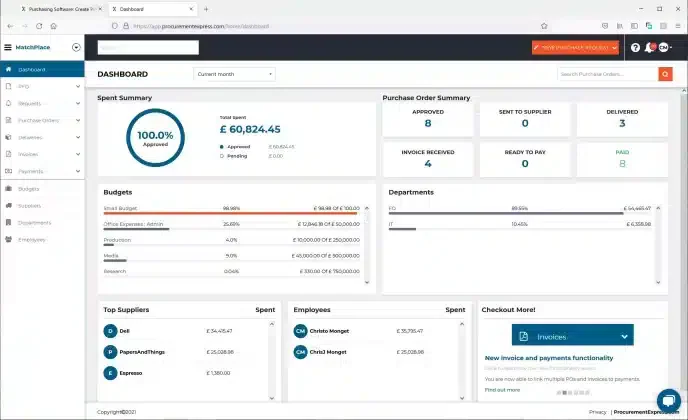The width and height of the screenshot is (688, 420).
Task: Switch to the Purchasing Software browser tab
Action: 61,9
